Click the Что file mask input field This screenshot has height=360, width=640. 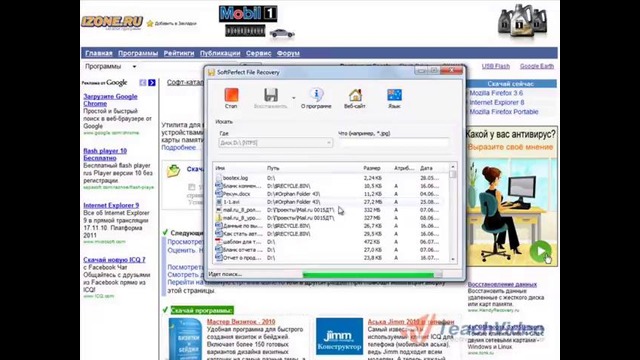click(x=393, y=143)
